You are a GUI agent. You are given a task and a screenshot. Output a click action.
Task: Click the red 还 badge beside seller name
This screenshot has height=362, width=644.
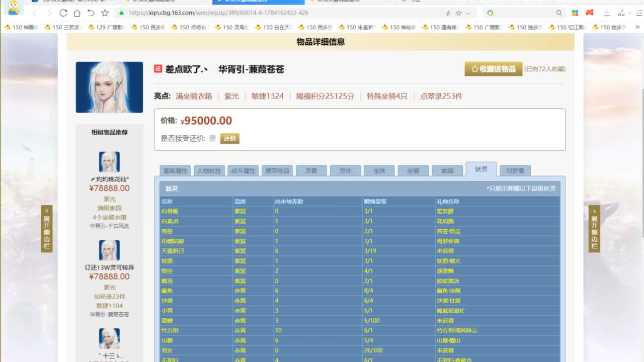click(x=158, y=69)
